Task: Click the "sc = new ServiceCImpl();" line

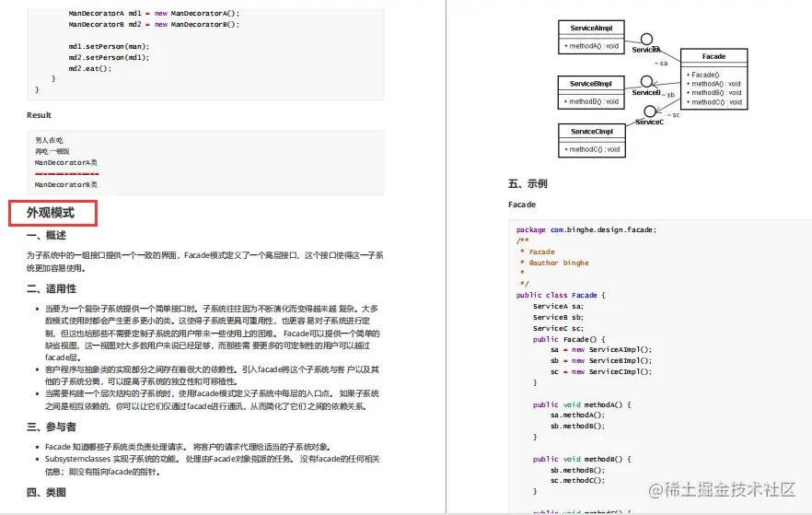Action: [601, 371]
